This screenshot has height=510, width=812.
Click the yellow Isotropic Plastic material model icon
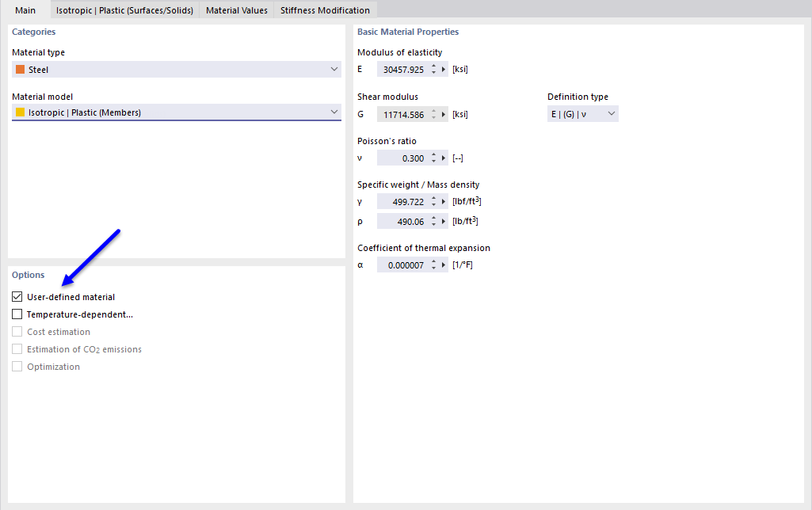pyautogui.click(x=21, y=112)
